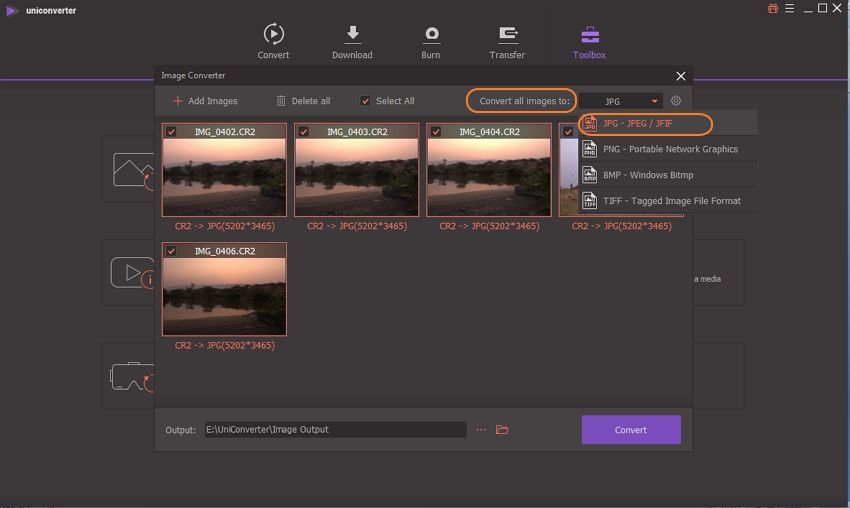Click the gear settings icon beside format box
The width and height of the screenshot is (850, 508).
tap(676, 101)
